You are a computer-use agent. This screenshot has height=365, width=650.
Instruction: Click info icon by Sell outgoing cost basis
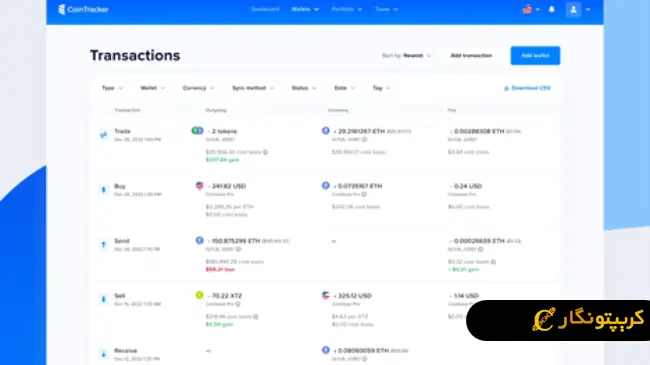tap(256, 316)
